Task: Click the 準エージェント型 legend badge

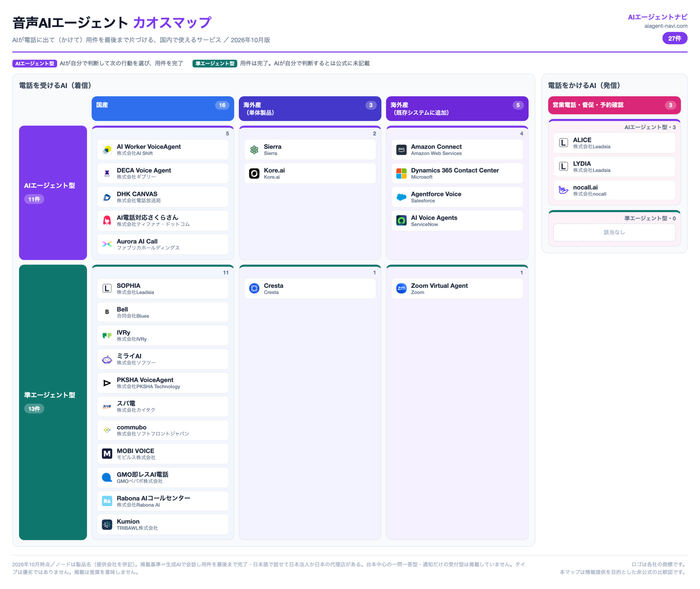Action: pyautogui.click(x=215, y=63)
